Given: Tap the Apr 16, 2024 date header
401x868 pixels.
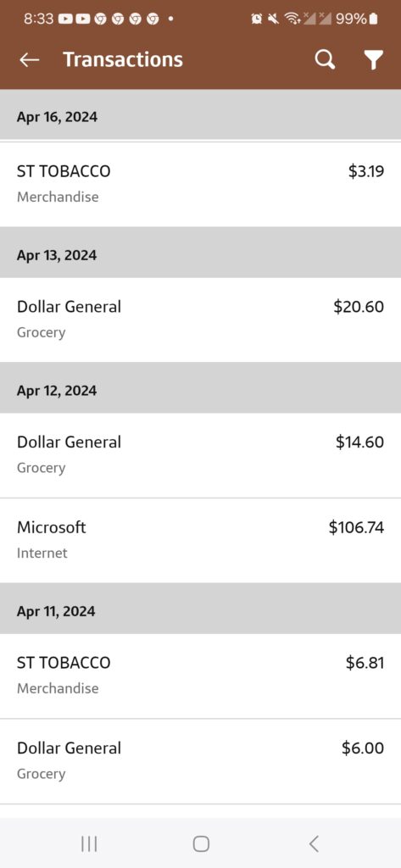Looking at the screenshot, I should (x=200, y=117).
